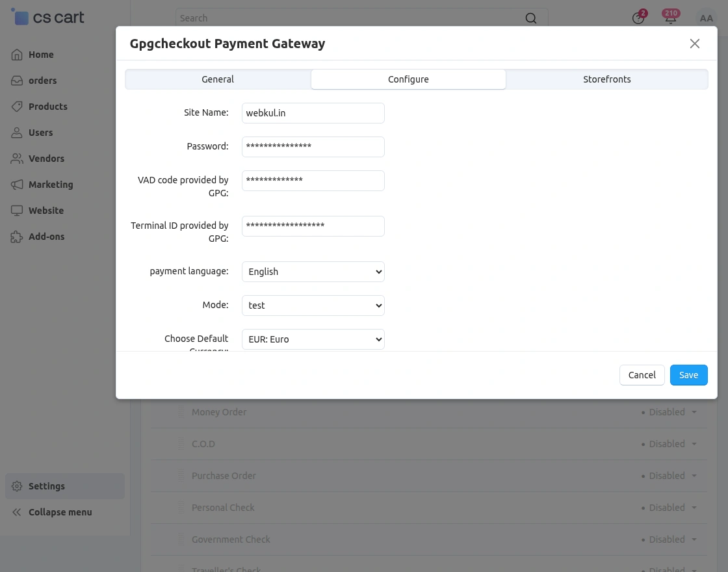Click the Purchase Order payment row
The height and width of the screenshot is (572, 728).
[x=429, y=475]
